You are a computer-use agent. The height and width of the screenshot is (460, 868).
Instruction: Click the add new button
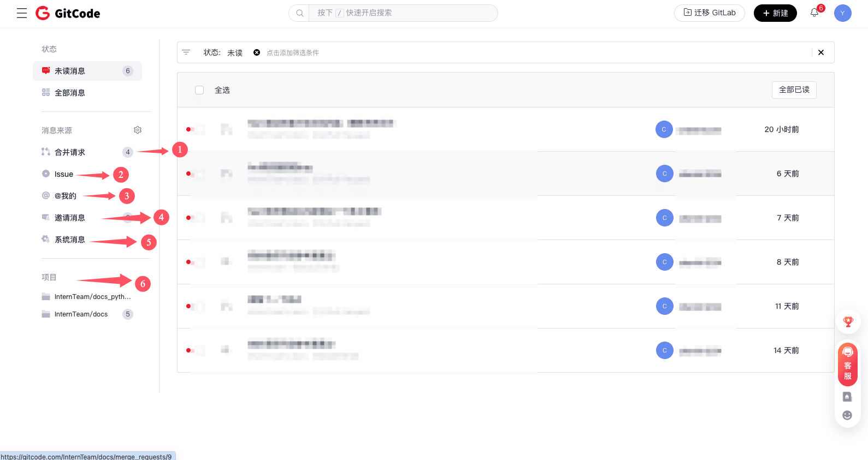[x=775, y=13]
